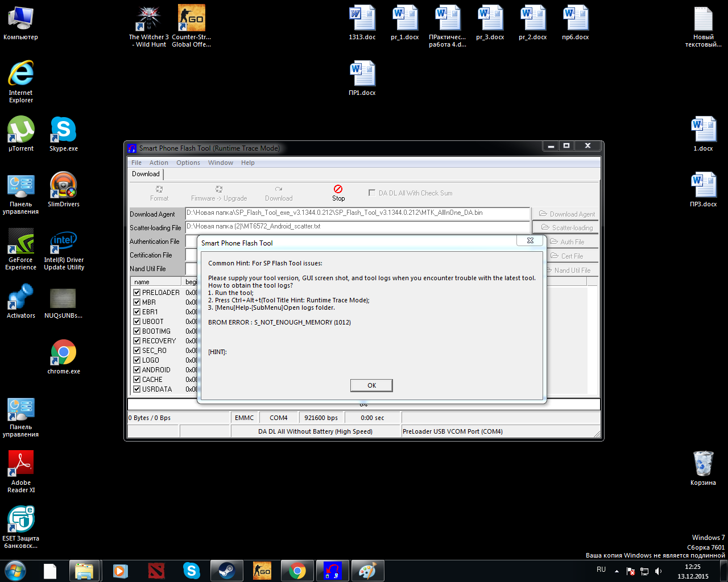Enable DA DL All With Check Sum

pyautogui.click(x=372, y=193)
